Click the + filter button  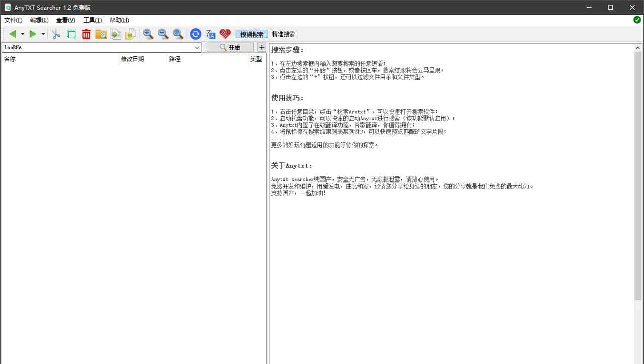261,47
